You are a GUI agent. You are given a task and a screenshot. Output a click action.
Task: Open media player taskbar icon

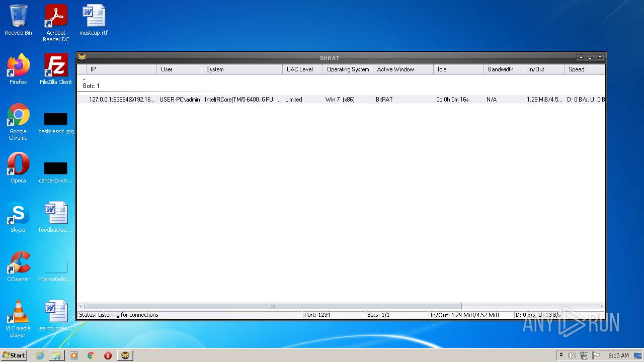(74, 355)
